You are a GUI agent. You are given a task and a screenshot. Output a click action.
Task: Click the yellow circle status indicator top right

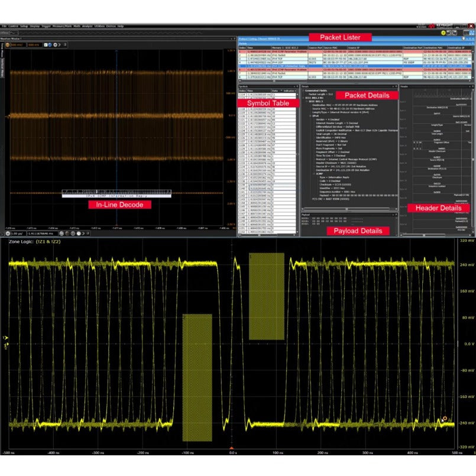click(x=443, y=33)
